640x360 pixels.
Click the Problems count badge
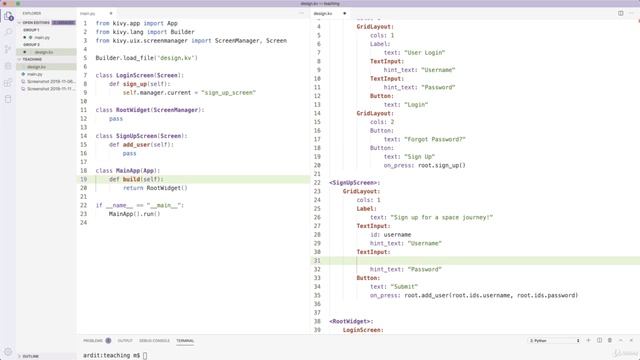point(108,340)
